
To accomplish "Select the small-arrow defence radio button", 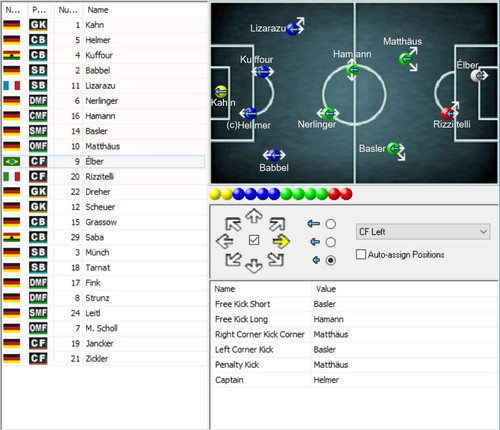I will pos(330,260).
